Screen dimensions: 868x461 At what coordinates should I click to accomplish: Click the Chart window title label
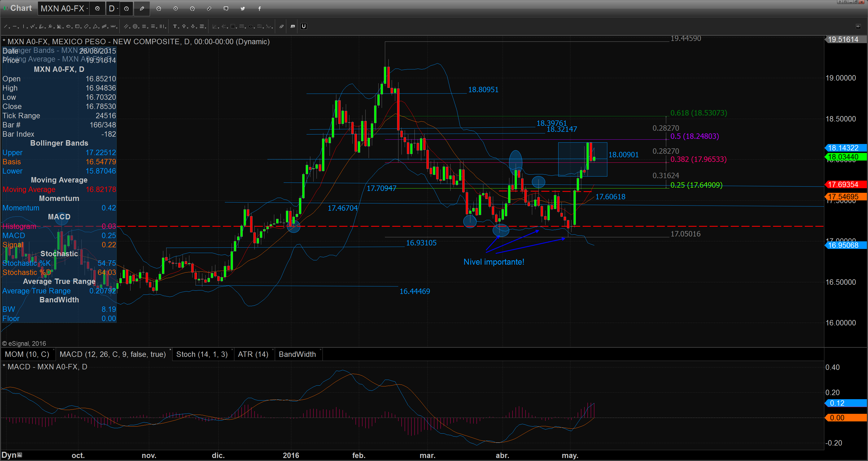click(x=21, y=8)
